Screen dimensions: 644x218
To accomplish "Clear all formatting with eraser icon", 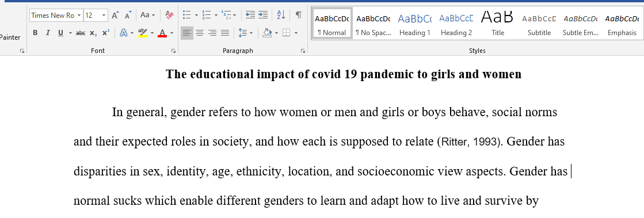I will (x=169, y=16).
